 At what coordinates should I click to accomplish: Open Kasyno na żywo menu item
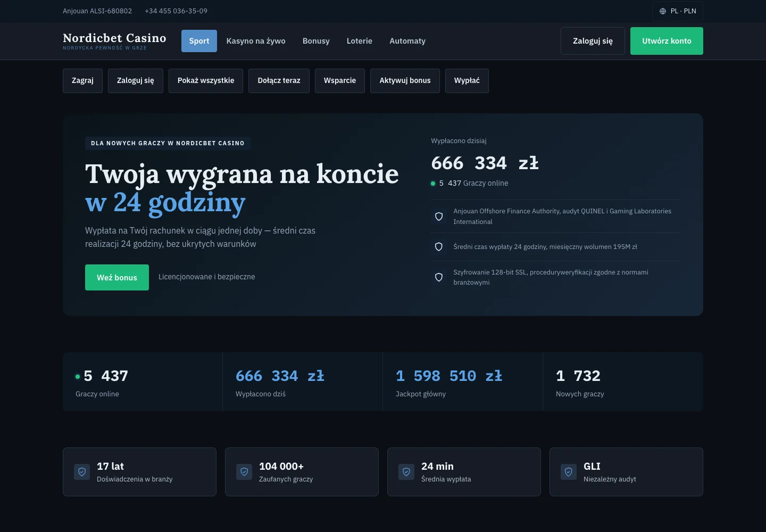click(256, 41)
